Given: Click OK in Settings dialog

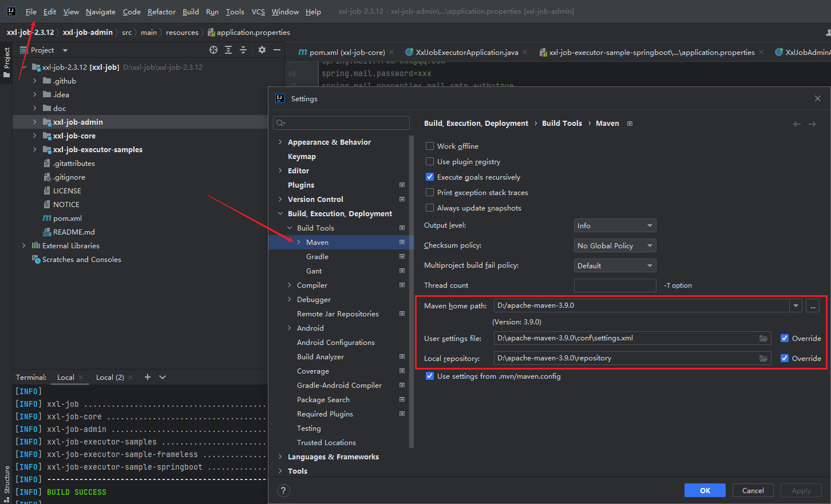Looking at the screenshot, I should coord(705,490).
